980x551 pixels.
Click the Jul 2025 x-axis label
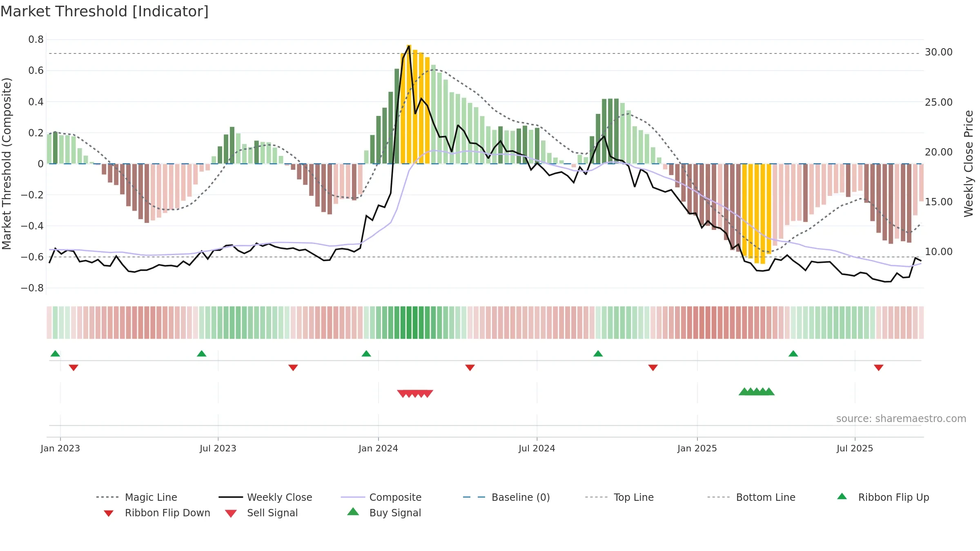[x=855, y=449]
